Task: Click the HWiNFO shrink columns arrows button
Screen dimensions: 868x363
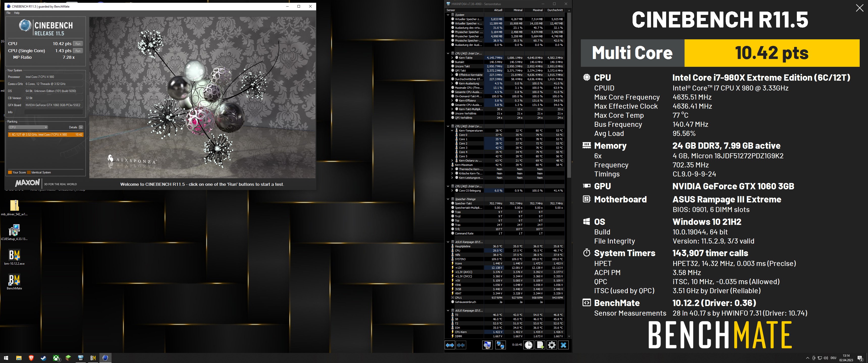Action: tap(461, 345)
